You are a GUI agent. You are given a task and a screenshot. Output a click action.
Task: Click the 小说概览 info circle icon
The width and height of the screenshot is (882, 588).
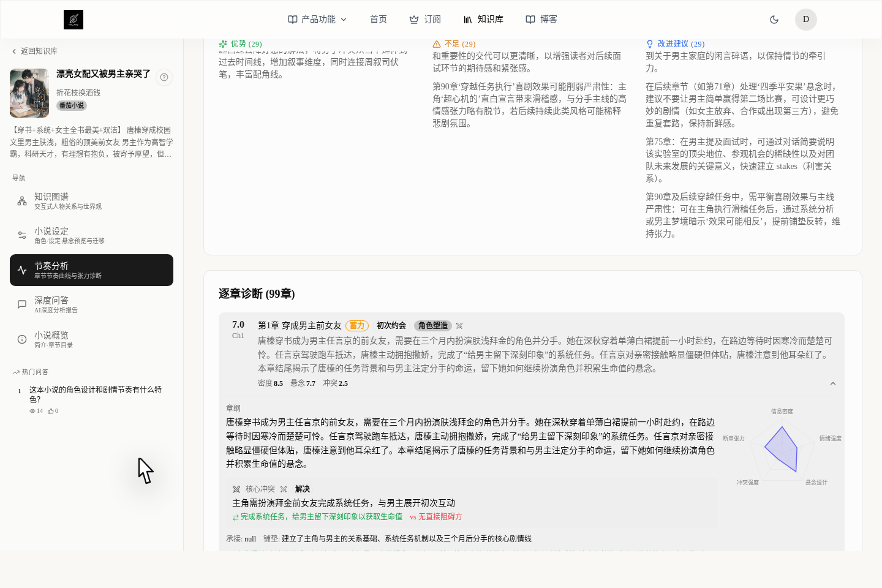tap(21, 339)
